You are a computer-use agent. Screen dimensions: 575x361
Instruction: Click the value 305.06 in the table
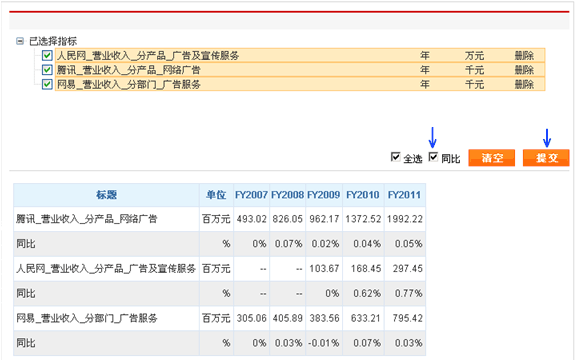[252, 318]
